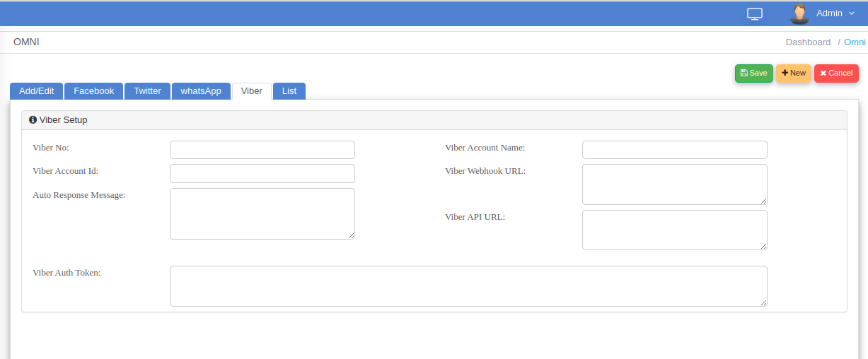Screen dimensions: 868x359
Task: Click into Auto Response Message textarea
Action: click(262, 213)
